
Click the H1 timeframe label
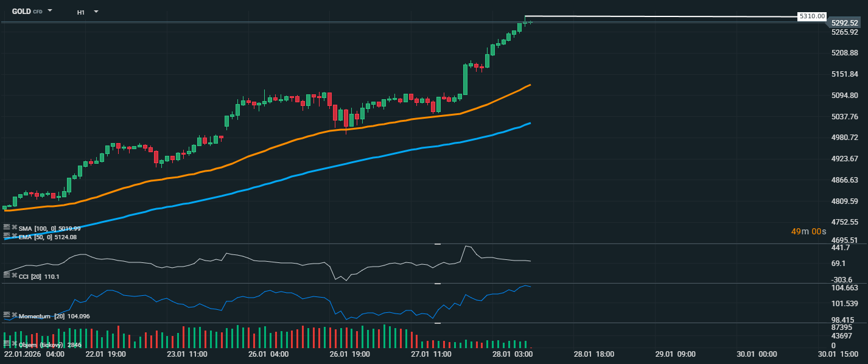(x=81, y=12)
